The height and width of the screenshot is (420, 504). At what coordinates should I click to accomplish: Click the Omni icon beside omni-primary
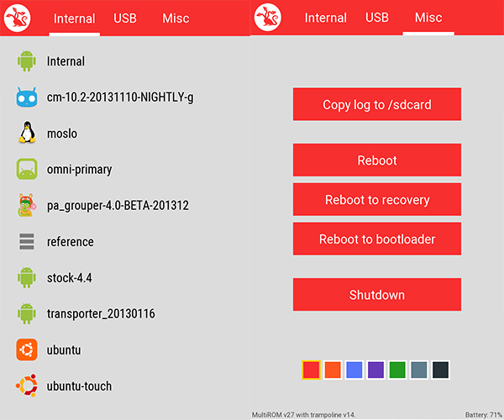[x=27, y=169]
